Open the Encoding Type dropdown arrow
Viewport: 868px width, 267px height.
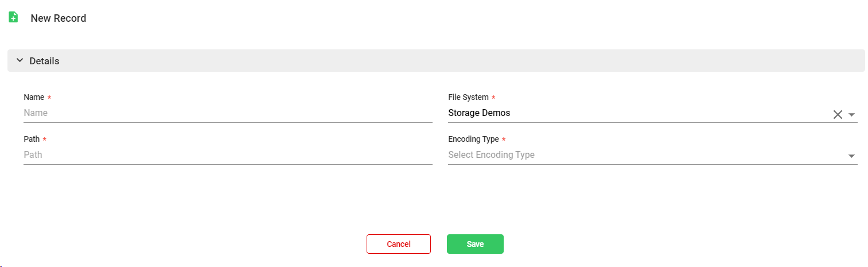[852, 156]
